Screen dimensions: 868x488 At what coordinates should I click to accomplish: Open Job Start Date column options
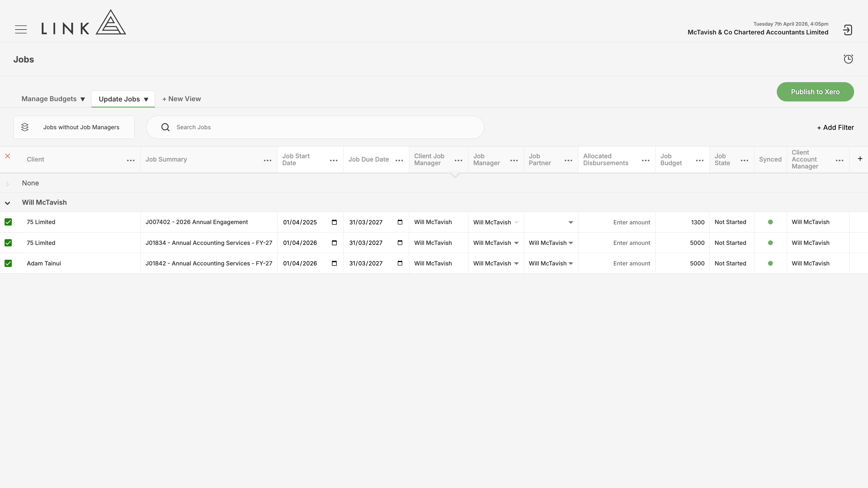pos(334,160)
